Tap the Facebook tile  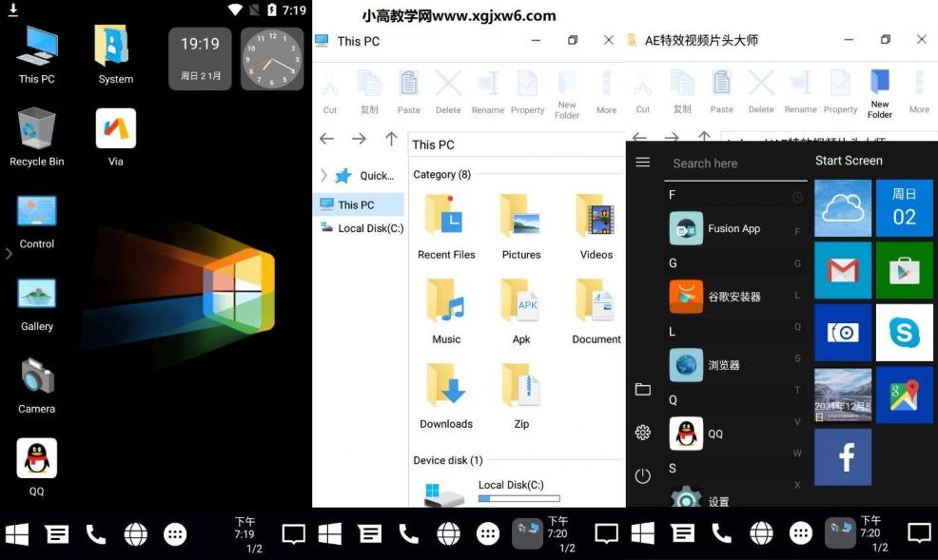point(842,457)
